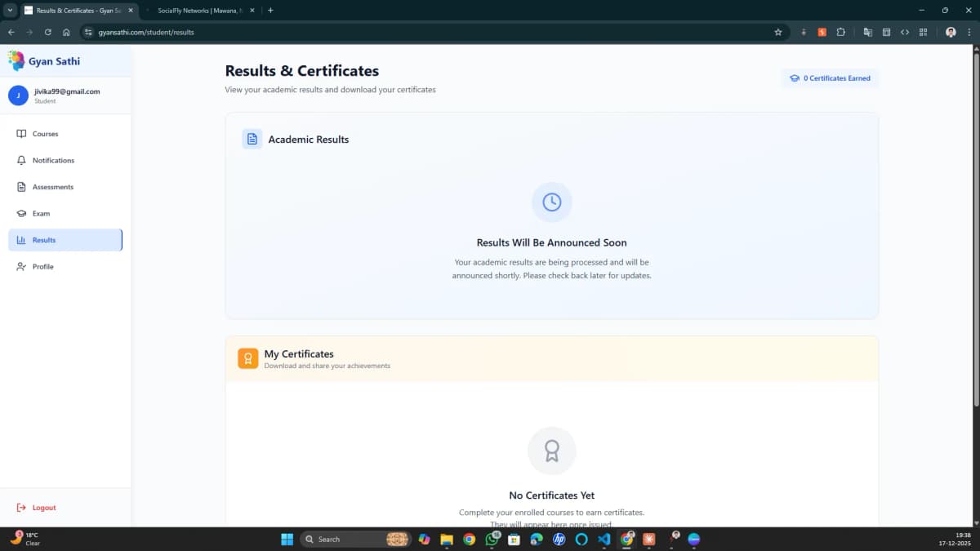This screenshot has height=551, width=980.
Task: Open Chrome's three-dot settings menu
Action: click(972, 32)
